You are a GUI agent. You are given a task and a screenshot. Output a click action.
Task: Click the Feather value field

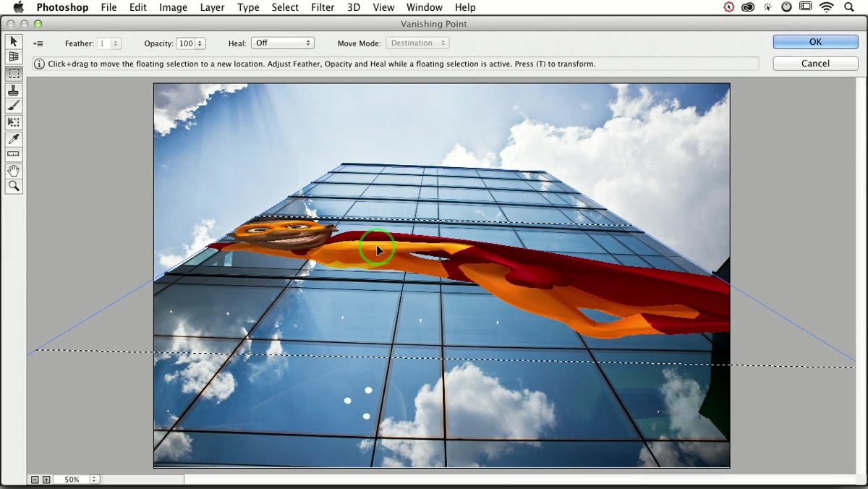tap(104, 43)
